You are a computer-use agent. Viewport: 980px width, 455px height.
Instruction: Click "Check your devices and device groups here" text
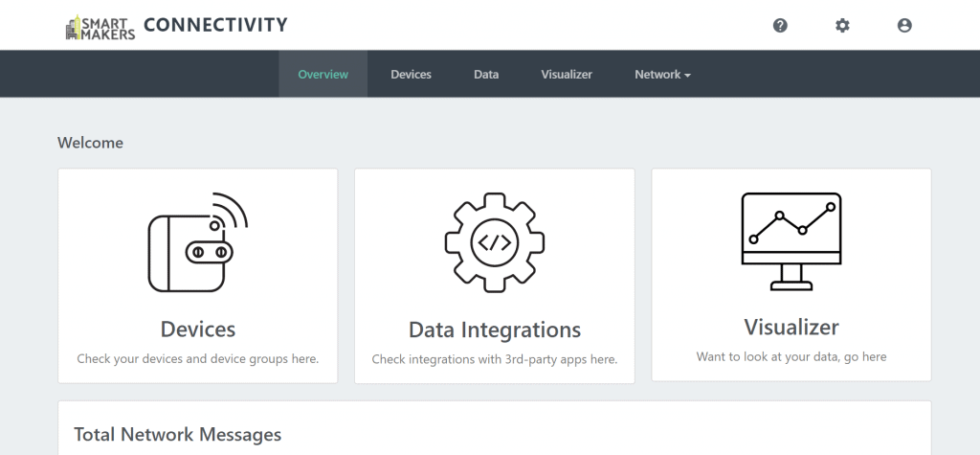(197, 358)
